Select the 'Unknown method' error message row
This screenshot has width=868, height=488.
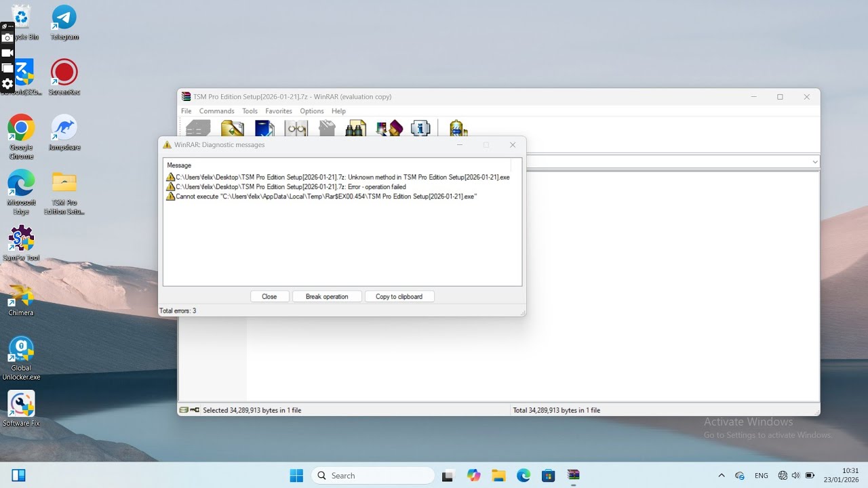tap(338, 178)
